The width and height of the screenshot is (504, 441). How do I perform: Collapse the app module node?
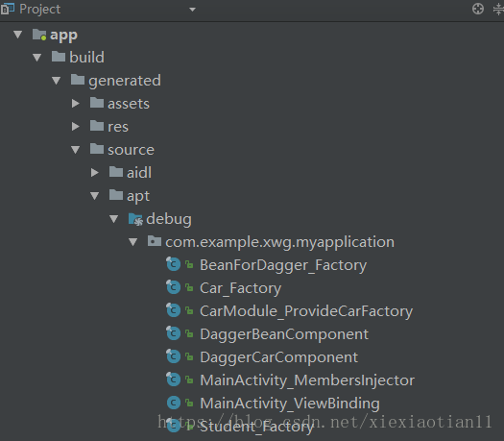coord(18,34)
